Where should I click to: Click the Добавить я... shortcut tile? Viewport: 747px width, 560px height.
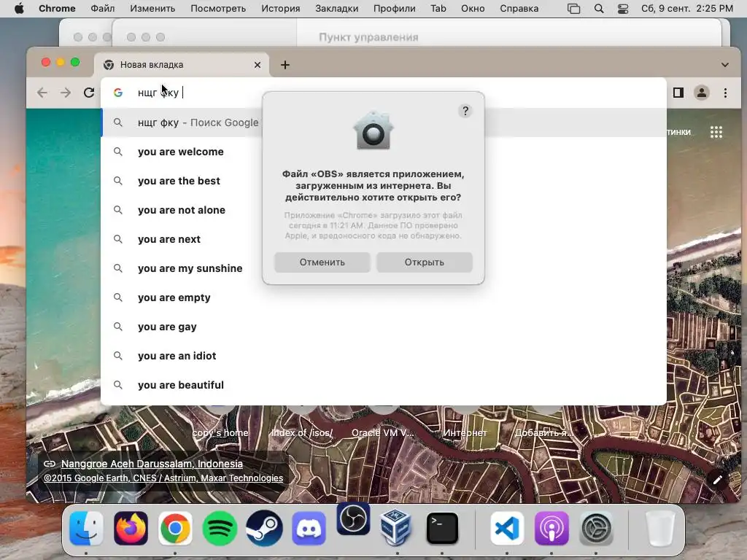(x=543, y=433)
